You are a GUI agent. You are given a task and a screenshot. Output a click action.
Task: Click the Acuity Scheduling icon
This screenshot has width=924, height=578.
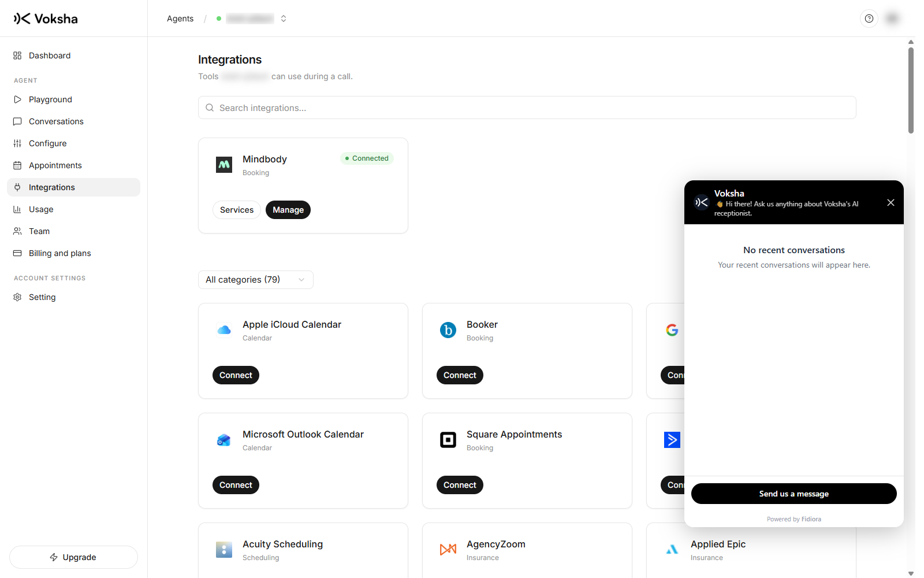click(224, 550)
